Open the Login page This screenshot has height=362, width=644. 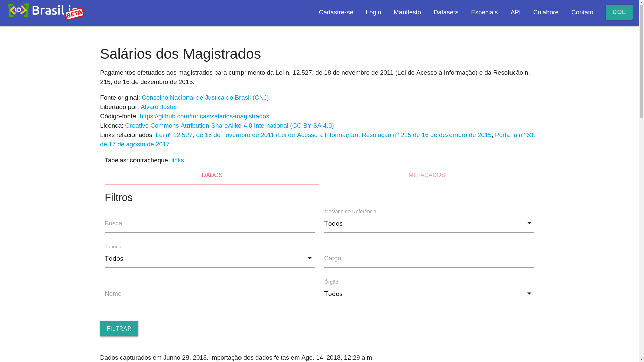point(373,13)
